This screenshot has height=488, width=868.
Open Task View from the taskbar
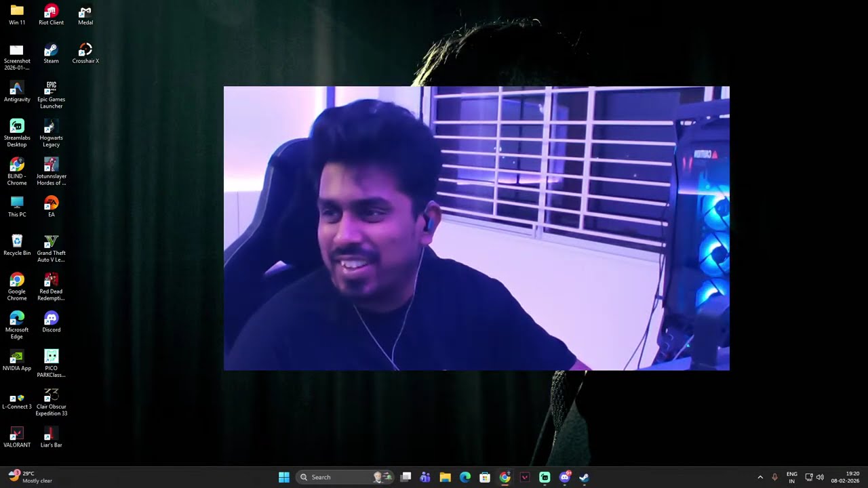tap(406, 477)
